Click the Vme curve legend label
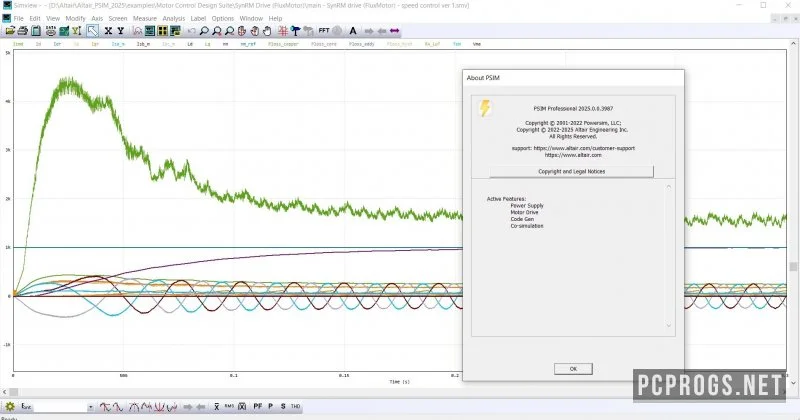This screenshot has height=420, width=800. [477, 44]
